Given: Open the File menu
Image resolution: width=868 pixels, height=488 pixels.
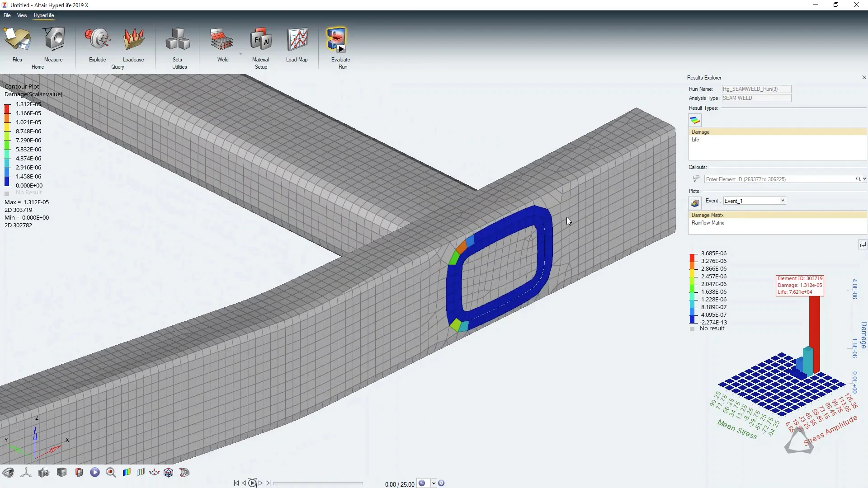Looking at the screenshot, I should (7, 15).
